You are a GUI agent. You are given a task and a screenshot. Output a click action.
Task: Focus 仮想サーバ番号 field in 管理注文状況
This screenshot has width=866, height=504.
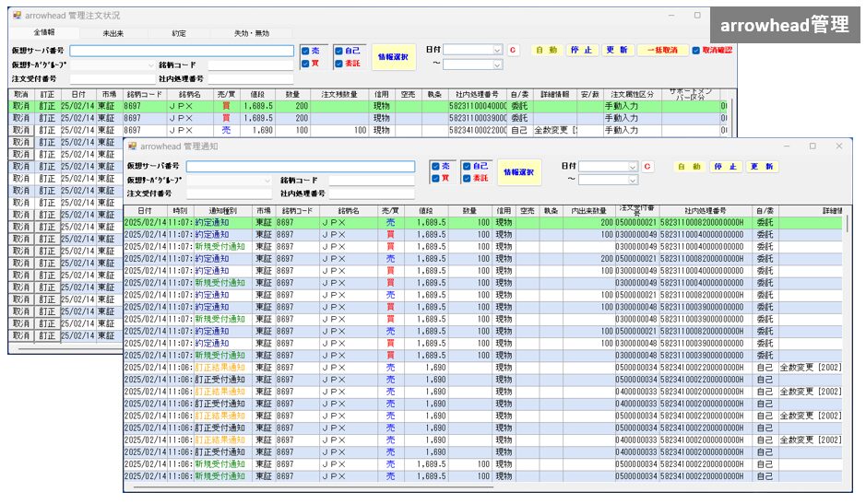tap(182, 51)
